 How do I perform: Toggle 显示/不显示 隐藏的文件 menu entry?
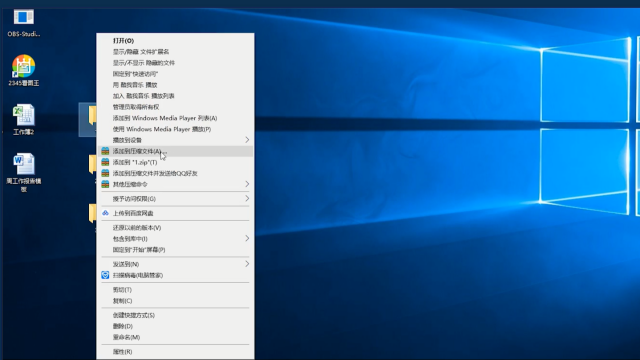point(175,63)
